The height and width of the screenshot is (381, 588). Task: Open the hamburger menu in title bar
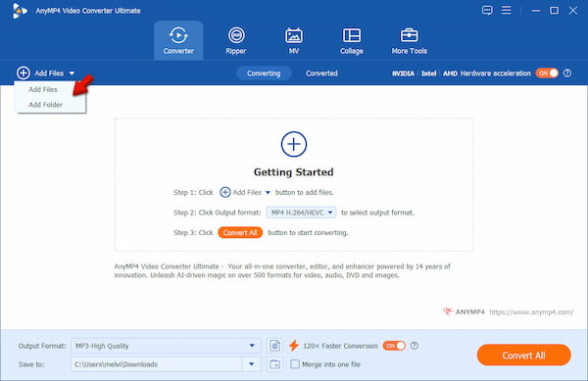507,10
